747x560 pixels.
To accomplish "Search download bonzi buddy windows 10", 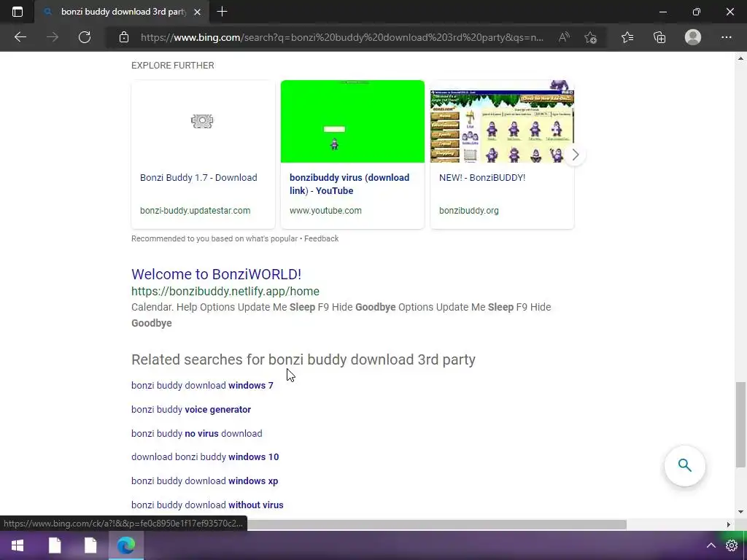I will 205,457.
